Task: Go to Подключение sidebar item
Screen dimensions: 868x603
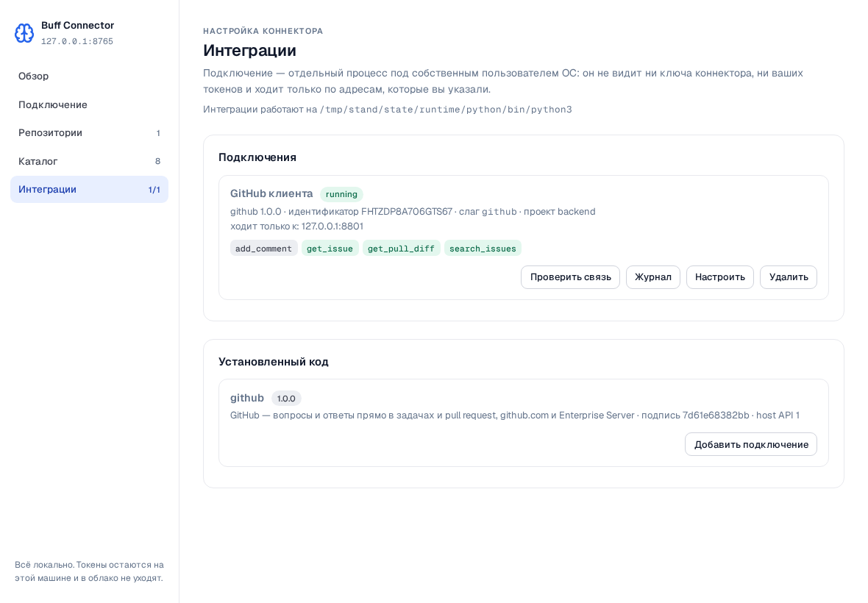Action: pos(89,104)
